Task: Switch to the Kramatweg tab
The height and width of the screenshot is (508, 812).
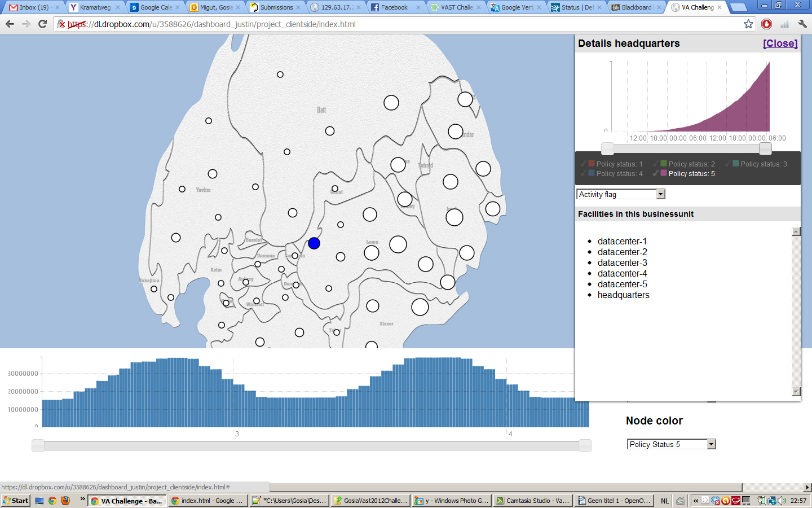Action: coord(95,7)
